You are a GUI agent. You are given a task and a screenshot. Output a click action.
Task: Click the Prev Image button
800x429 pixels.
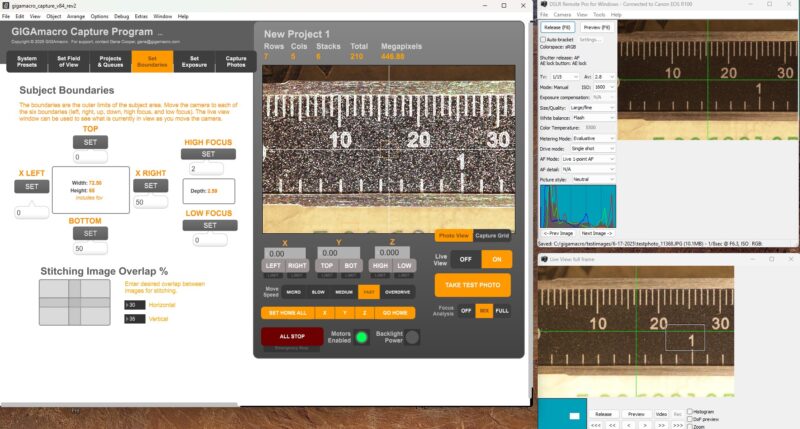(x=558, y=233)
